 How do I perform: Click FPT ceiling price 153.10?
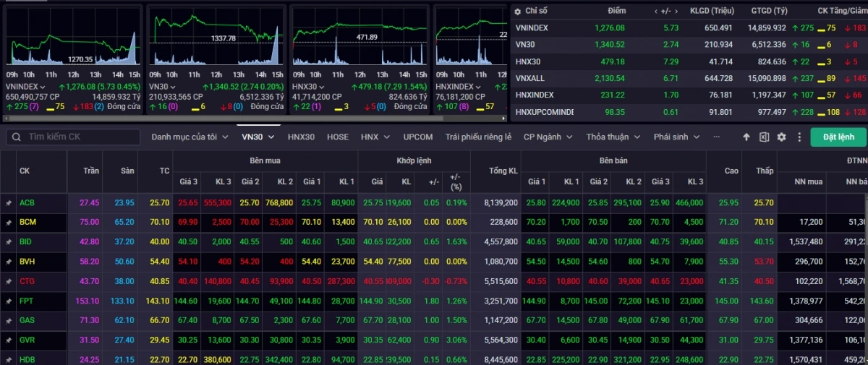tap(87, 301)
